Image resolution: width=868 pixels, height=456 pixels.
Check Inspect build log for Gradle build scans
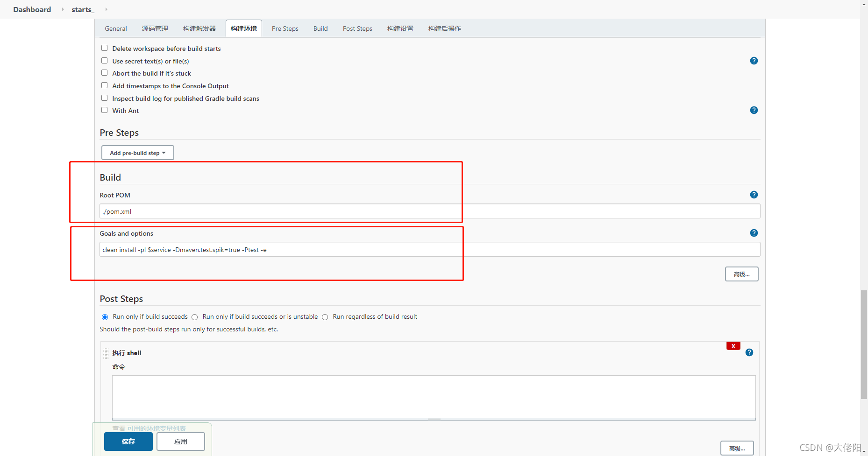104,98
